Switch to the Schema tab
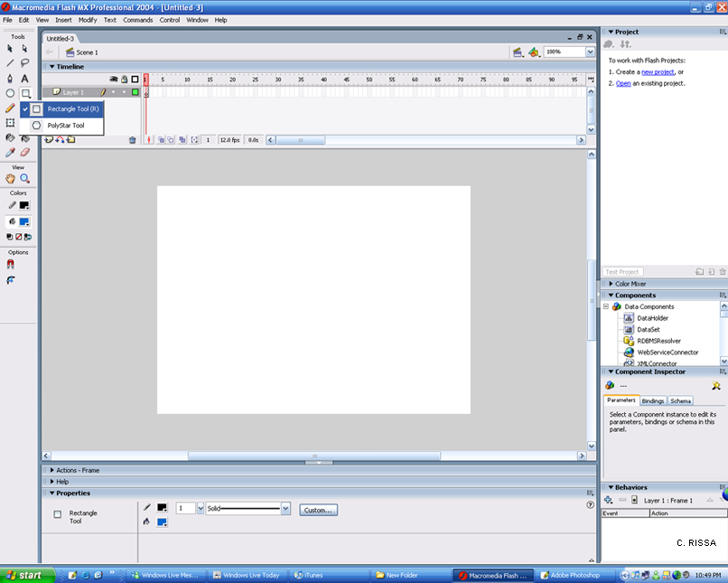Screen dimensions: 728x583 coord(680,401)
